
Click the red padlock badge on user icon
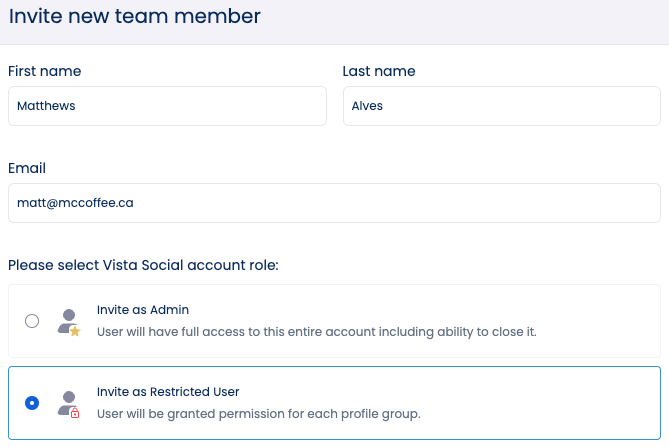(75, 413)
